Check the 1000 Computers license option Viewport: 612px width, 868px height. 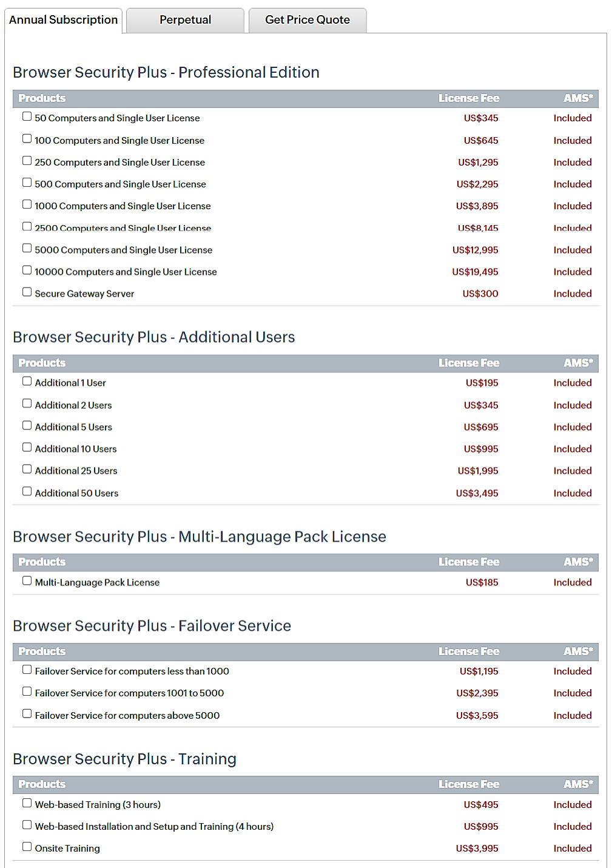pyautogui.click(x=27, y=204)
